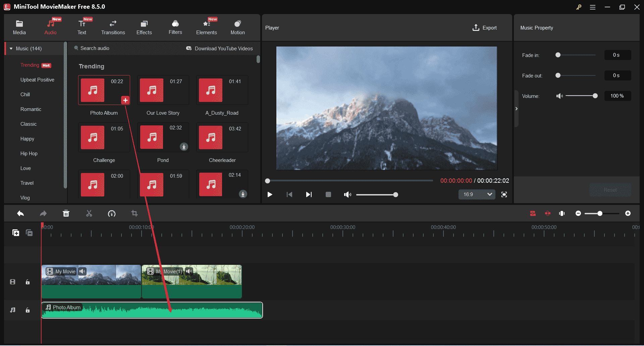Image resolution: width=644 pixels, height=346 pixels.
Task: Download the Pond music track
Action: pyautogui.click(x=184, y=147)
